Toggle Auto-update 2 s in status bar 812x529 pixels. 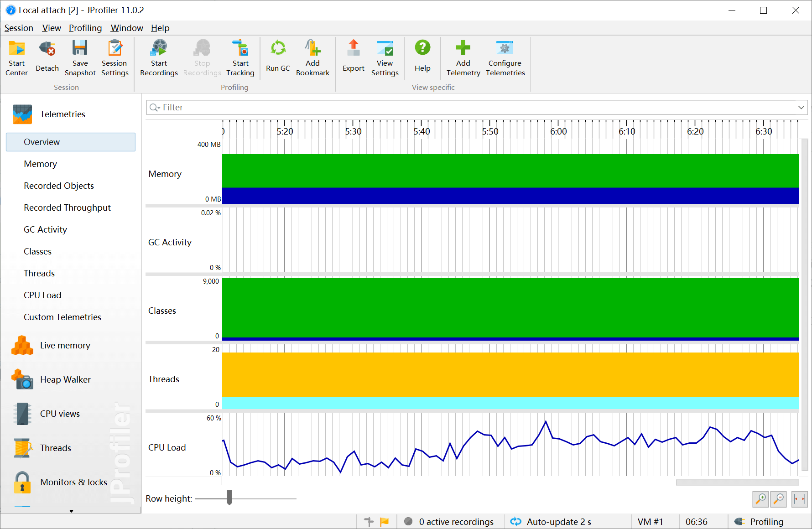point(551,522)
